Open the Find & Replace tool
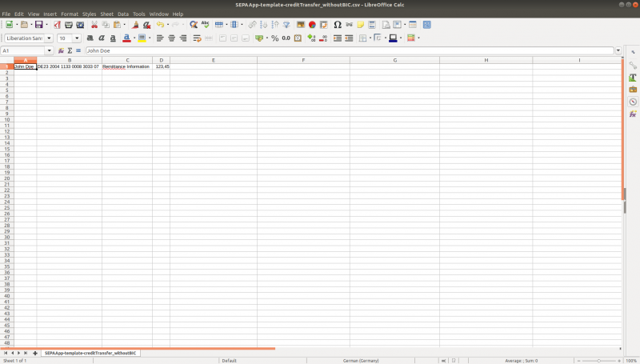 (x=194, y=25)
